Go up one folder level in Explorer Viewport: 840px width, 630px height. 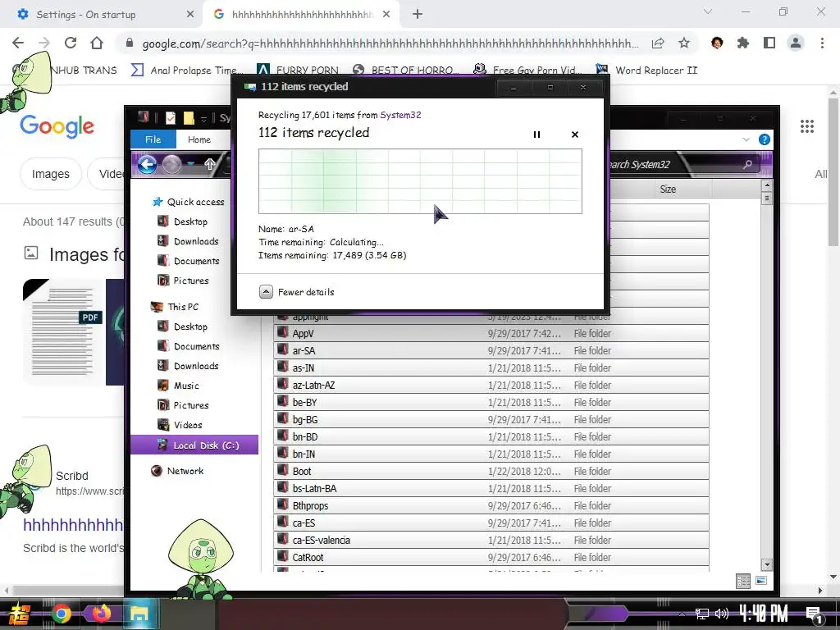point(209,164)
